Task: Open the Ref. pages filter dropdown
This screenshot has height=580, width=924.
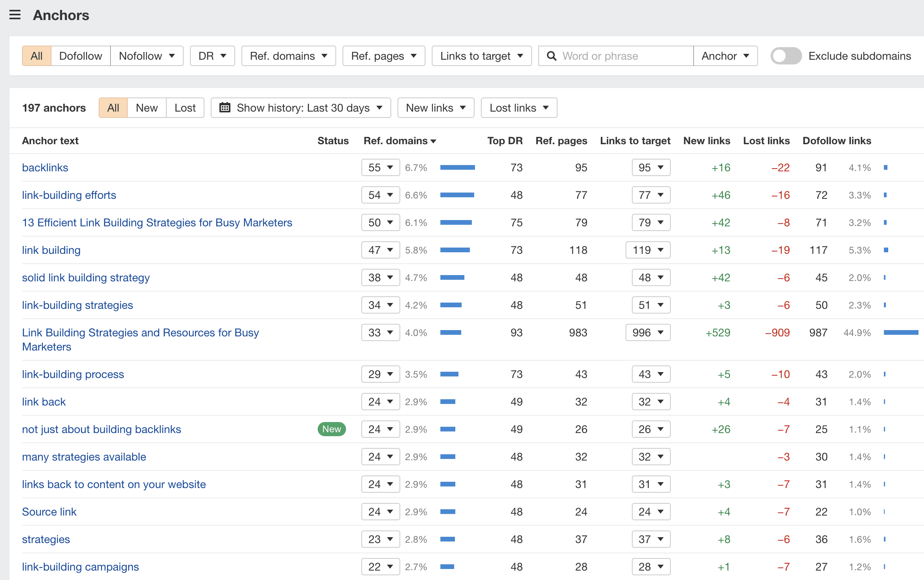Action: click(384, 56)
